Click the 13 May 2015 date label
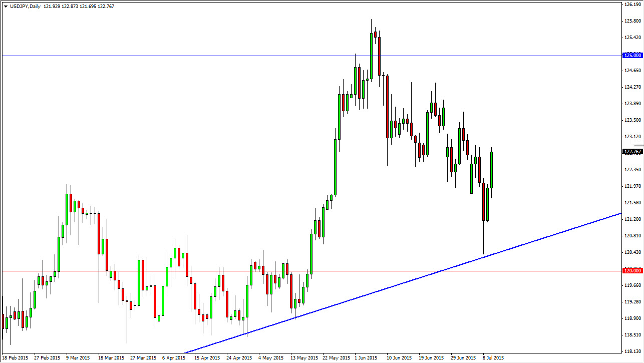644x363 pixels. (304, 358)
